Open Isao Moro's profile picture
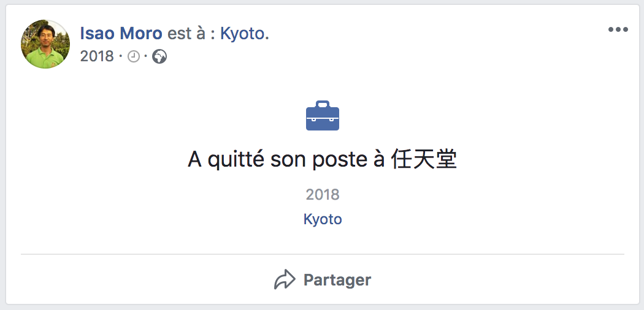The height and width of the screenshot is (310, 644). coord(45,43)
